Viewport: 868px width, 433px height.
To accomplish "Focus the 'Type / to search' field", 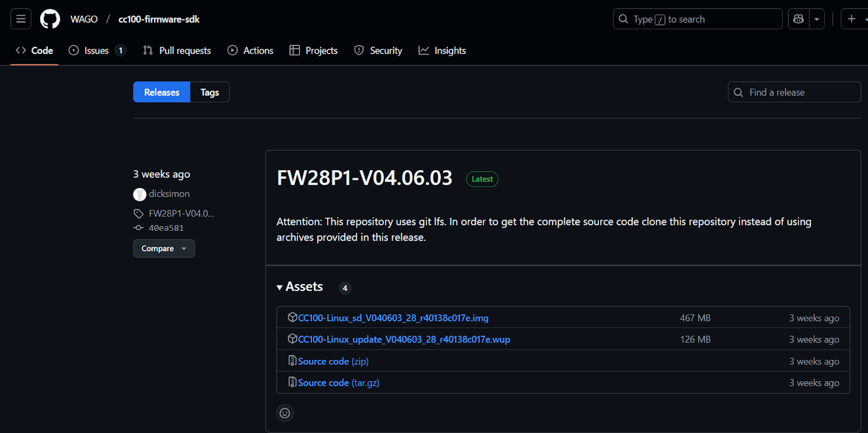I will [698, 19].
